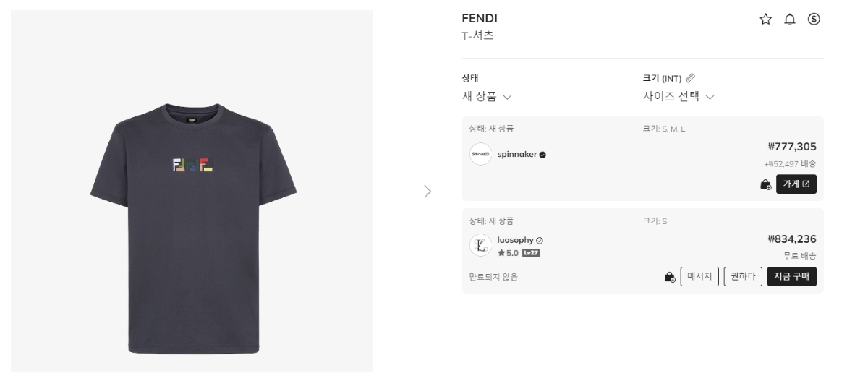
Task: Open the size guide ruler icon
Action: (x=690, y=78)
